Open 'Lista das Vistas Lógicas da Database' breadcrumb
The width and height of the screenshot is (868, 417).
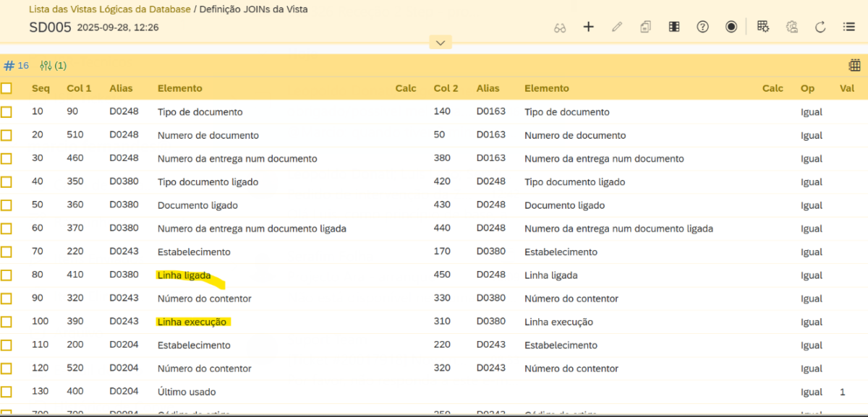point(110,9)
